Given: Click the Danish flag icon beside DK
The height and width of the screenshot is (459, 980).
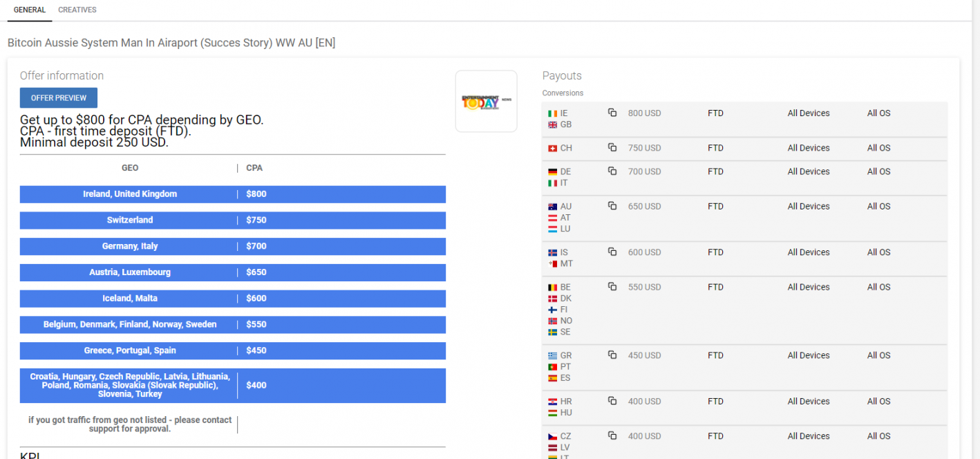Looking at the screenshot, I should coord(552,299).
